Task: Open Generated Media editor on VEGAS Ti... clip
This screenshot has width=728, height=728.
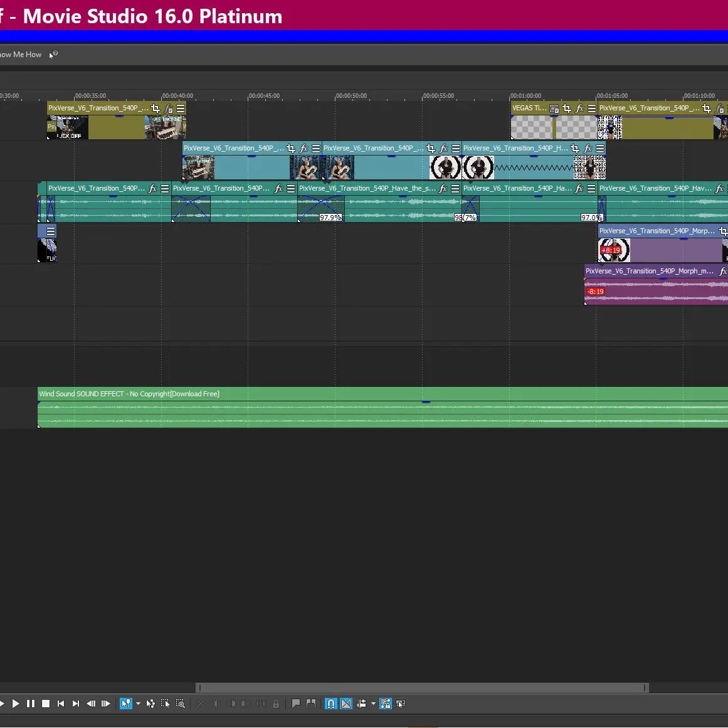Action: pos(554,108)
